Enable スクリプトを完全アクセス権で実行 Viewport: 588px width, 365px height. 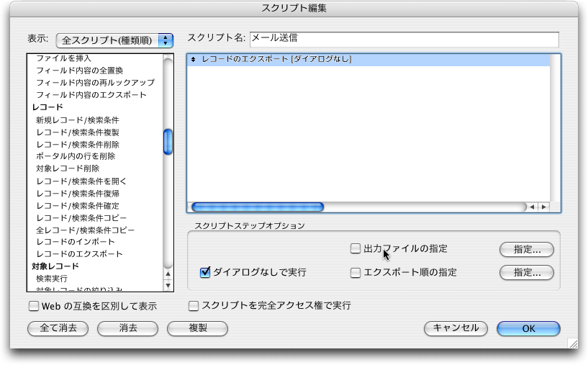[x=194, y=306]
